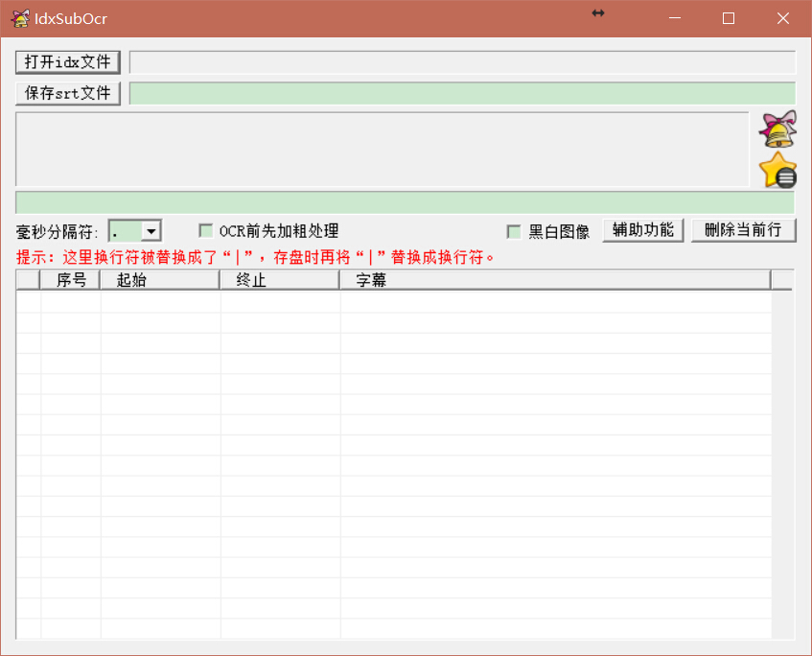
Task: Maximize the IdxSubOcr window
Action: click(729, 18)
